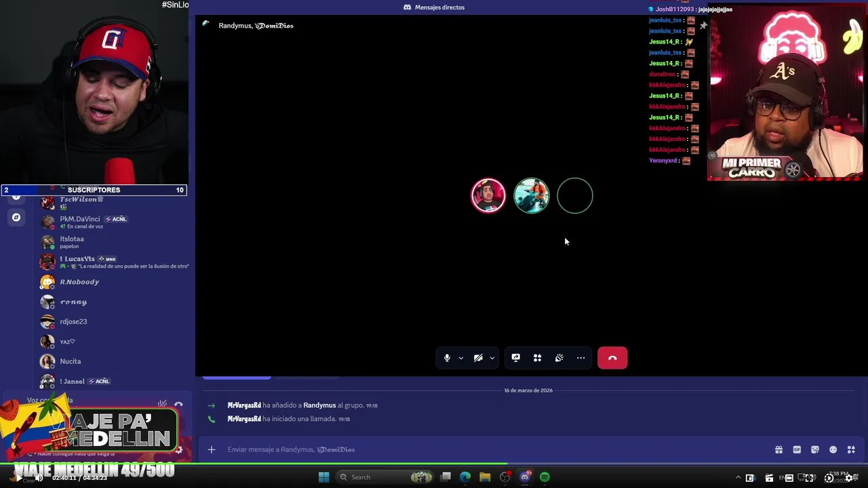Open apps launcher in message bar

pyautogui.click(x=851, y=449)
